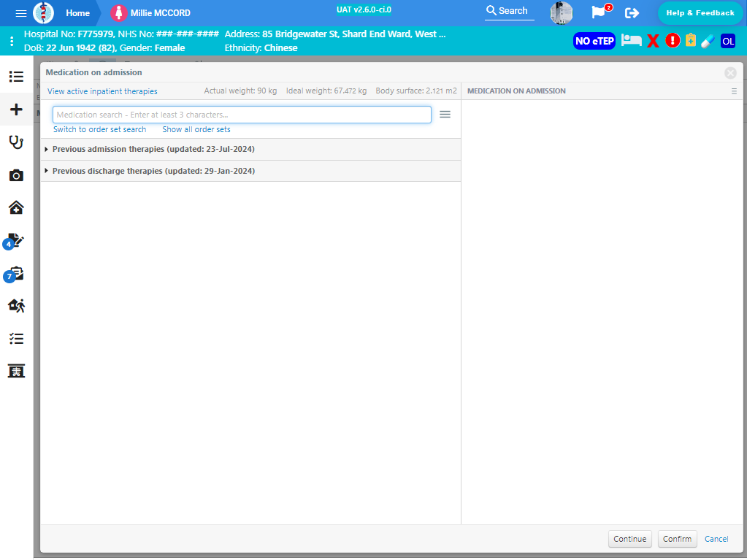The width and height of the screenshot is (747, 560).
Task: Open the camera sidebar icon
Action: pyautogui.click(x=16, y=175)
